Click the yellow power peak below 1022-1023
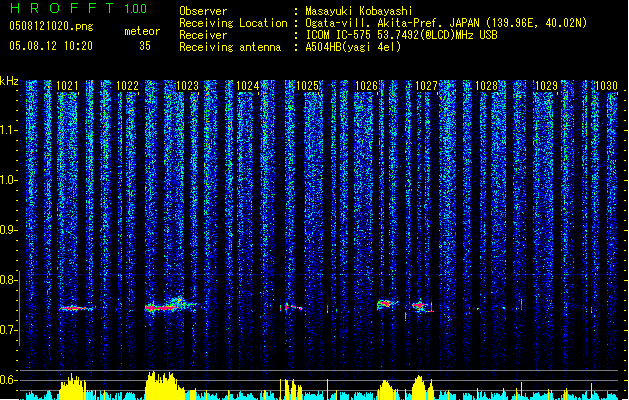629x400 pixels. pyautogui.click(x=164, y=386)
